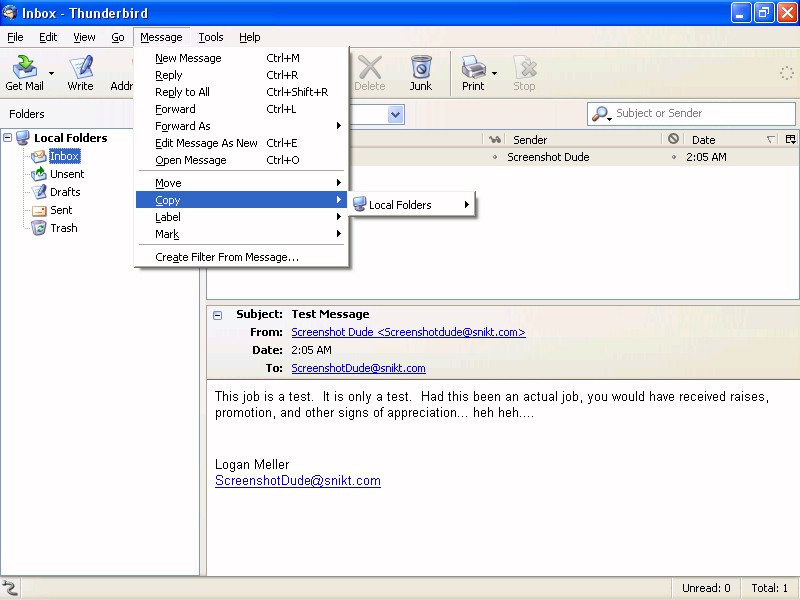Screen dimensions: 800x600
Task: Click the Trash folder icon
Action: coord(39,228)
